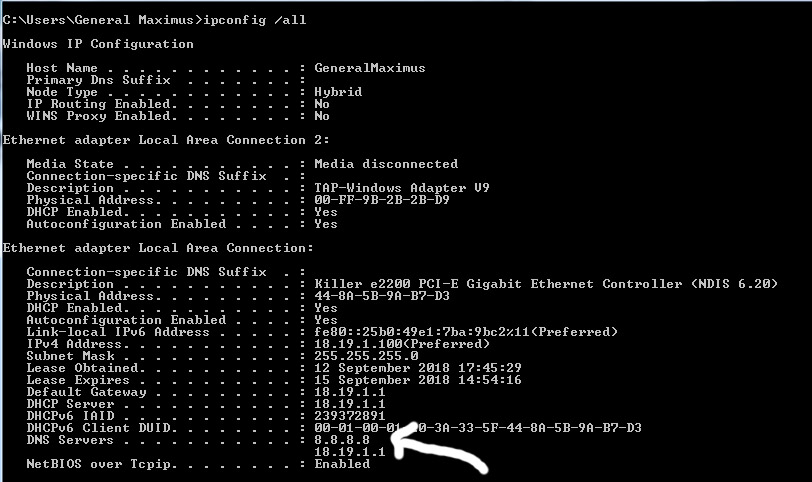Click the ipconfig /all command text

pyautogui.click(x=254, y=20)
